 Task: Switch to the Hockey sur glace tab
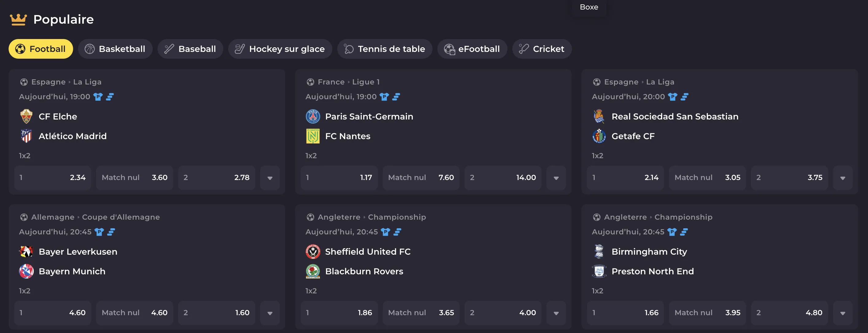click(x=280, y=49)
